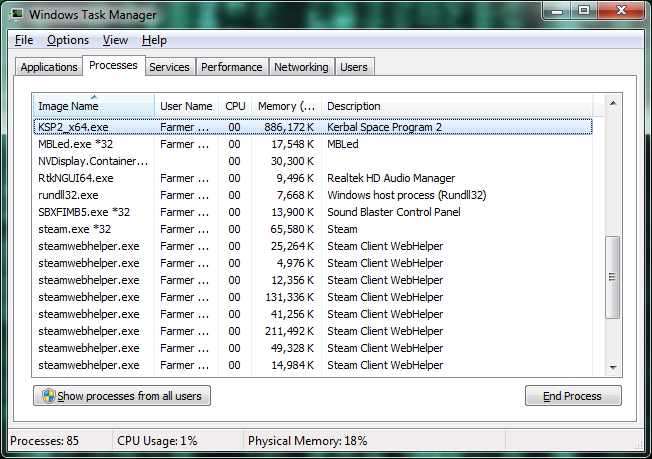The width and height of the screenshot is (652, 459).
Task: Click the scrollbar up arrow in process list
Action: tap(613, 102)
